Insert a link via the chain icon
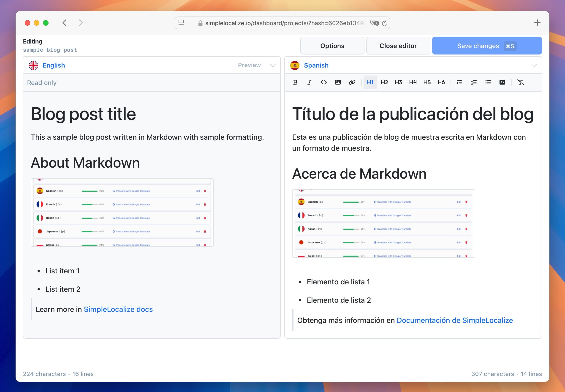 click(352, 82)
